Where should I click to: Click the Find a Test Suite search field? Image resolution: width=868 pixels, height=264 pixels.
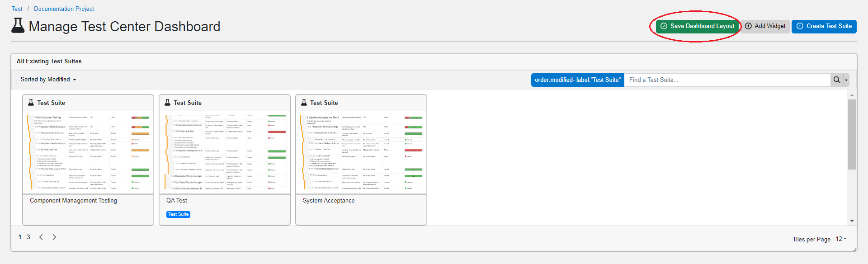click(x=727, y=80)
